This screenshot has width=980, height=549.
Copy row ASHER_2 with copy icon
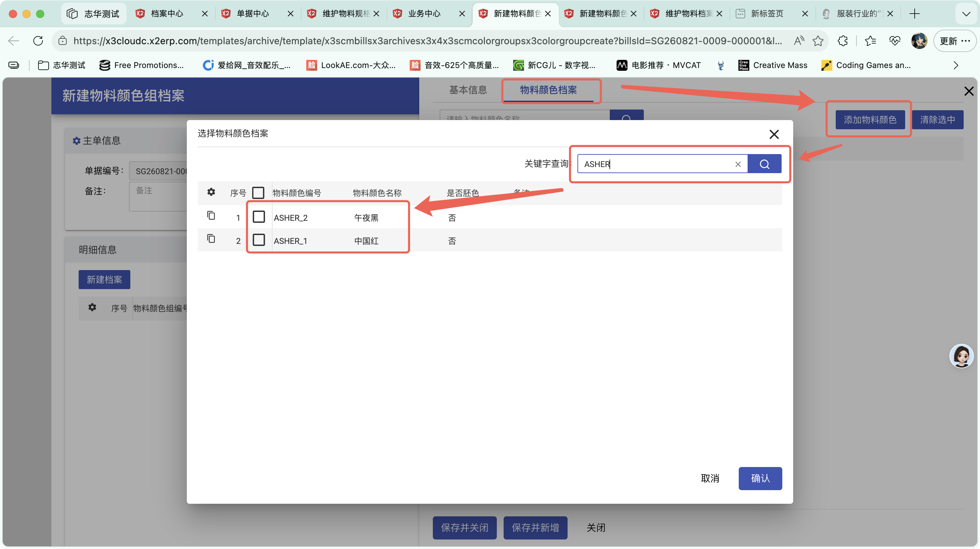211,216
